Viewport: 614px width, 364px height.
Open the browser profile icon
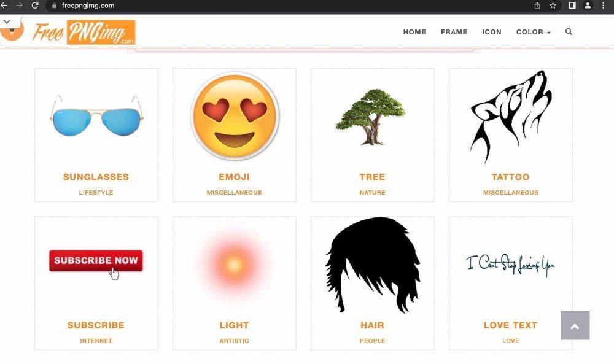click(x=588, y=6)
